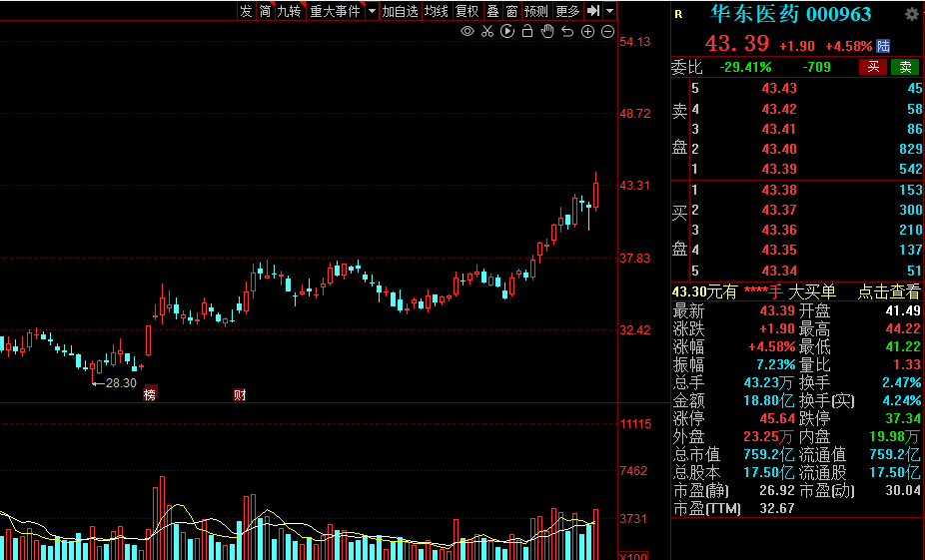Select the scissors cut tool
Screen dimensions: 925x560
(x=486, y=32)
